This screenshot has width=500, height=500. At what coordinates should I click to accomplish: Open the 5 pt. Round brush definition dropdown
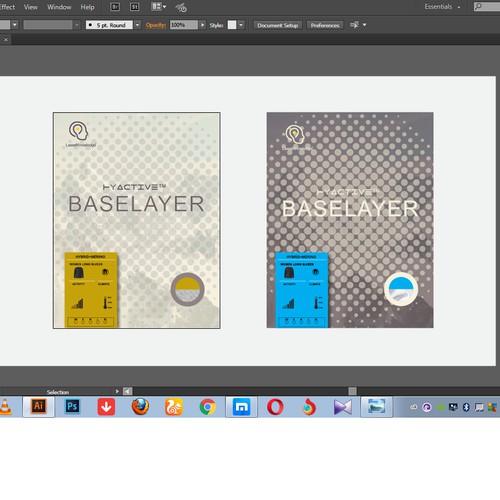(137, 25)
